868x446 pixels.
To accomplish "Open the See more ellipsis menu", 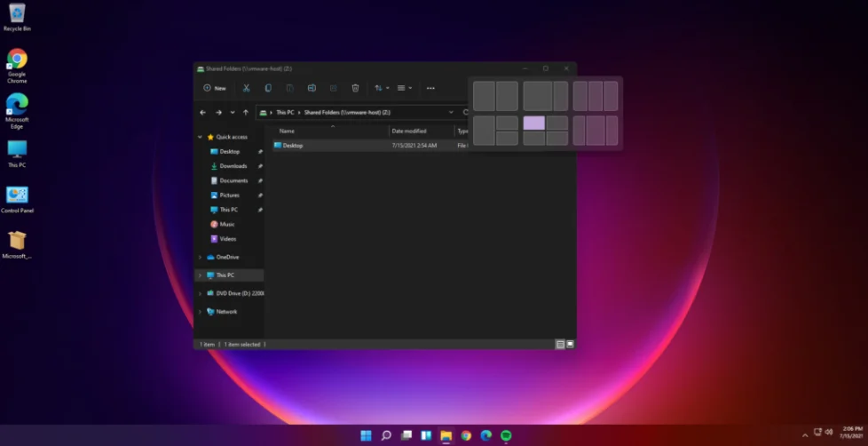I will (430, 88).
